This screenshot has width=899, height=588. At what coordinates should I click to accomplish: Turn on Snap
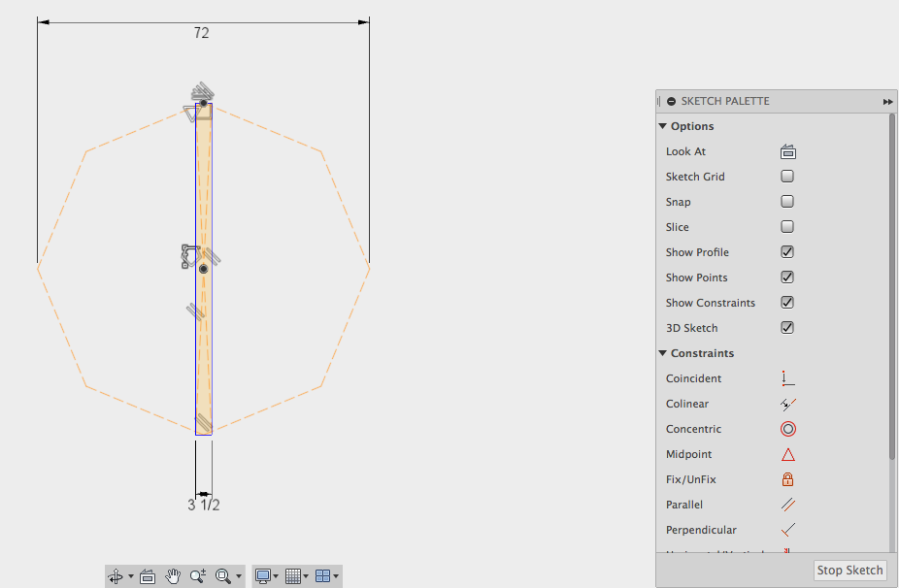[x=787, y=201]
